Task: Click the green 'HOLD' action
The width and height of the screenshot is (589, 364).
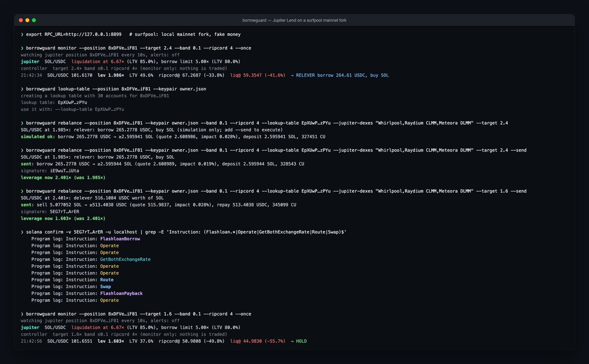Action: (301, 341)
